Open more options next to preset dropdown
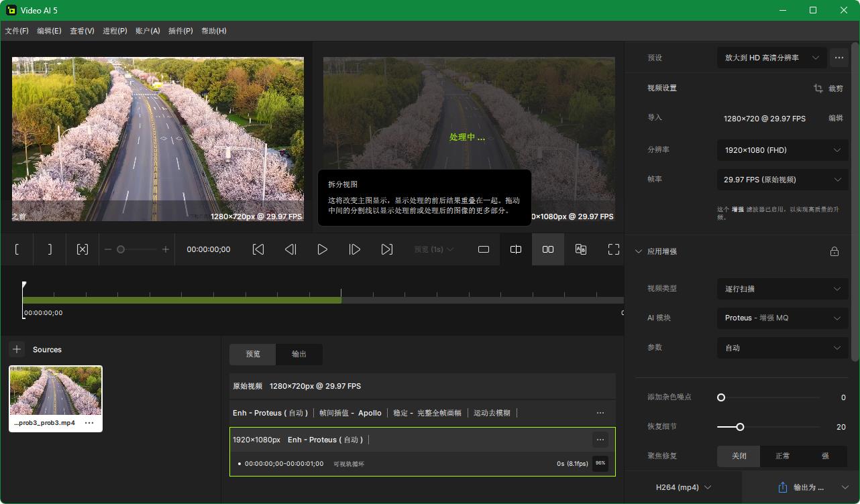 click(839, 58)
